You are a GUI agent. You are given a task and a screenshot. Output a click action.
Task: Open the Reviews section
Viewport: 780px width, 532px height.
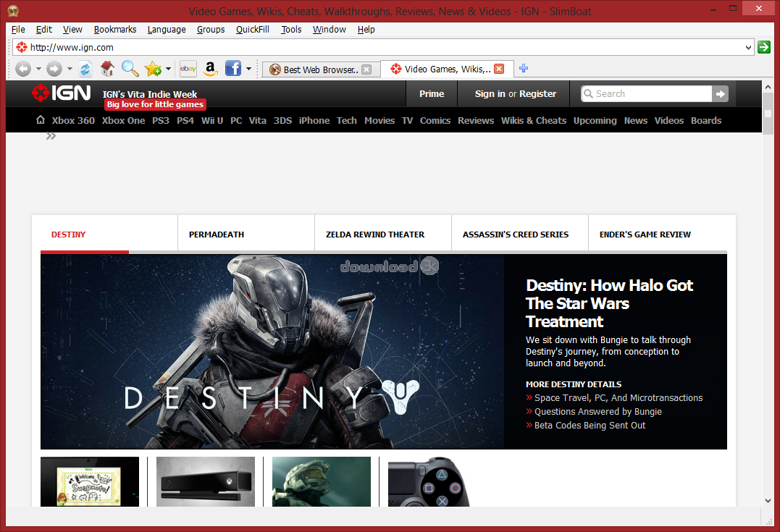(x=476, y=120)
